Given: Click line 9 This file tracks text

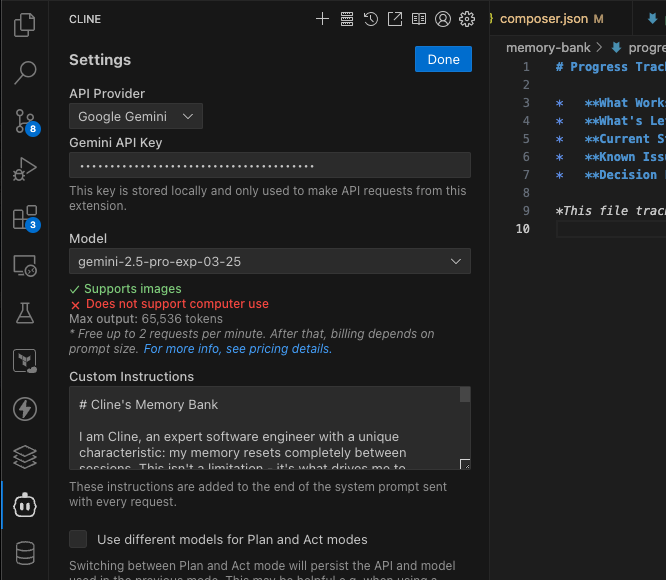Looking at the screenshot, I should pyautogui.click(x=611, y=211).
